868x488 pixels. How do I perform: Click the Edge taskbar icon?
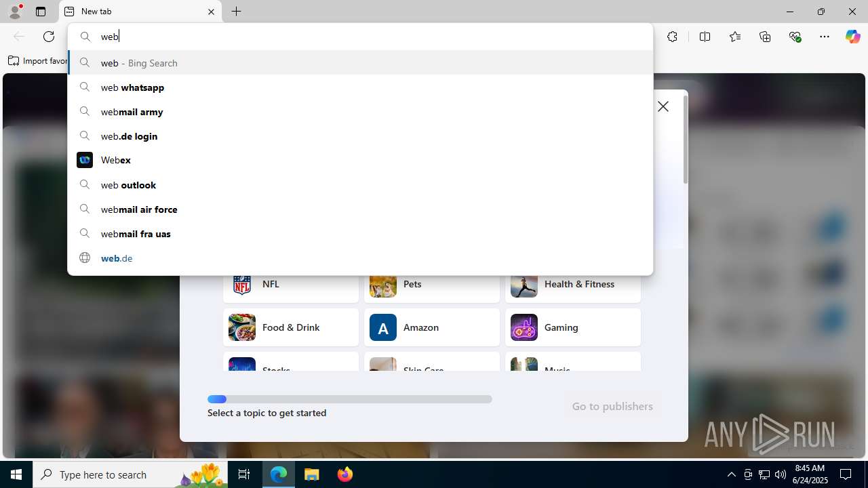(279, 474)
